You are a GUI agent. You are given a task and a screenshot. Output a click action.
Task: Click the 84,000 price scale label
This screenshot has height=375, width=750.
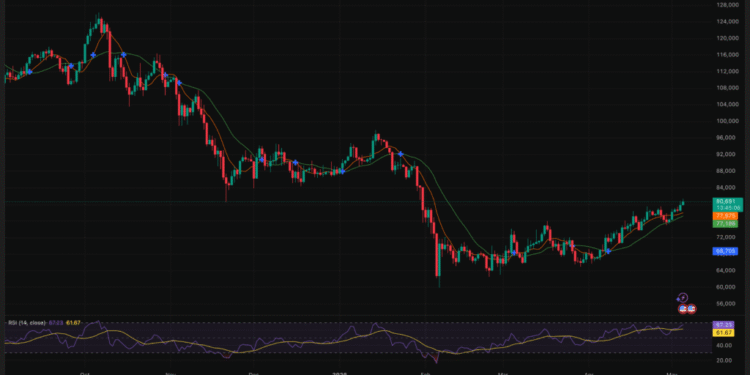click(727, 188)
